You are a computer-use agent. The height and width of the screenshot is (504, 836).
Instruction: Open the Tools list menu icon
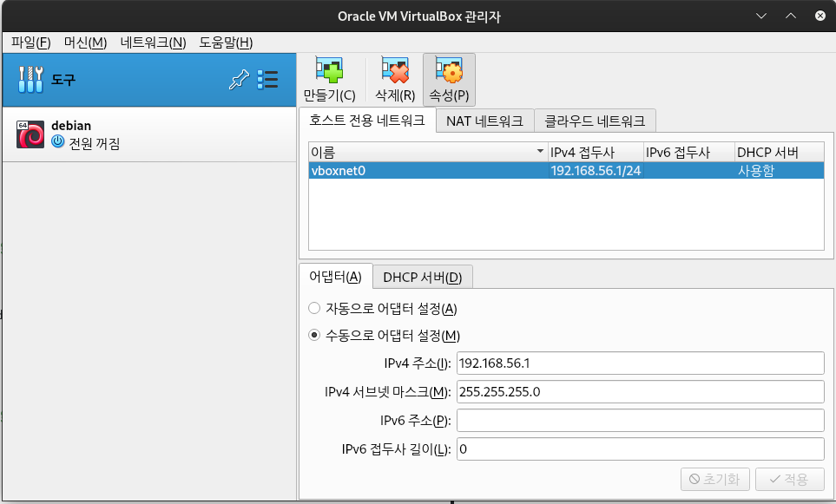(267, 80)
